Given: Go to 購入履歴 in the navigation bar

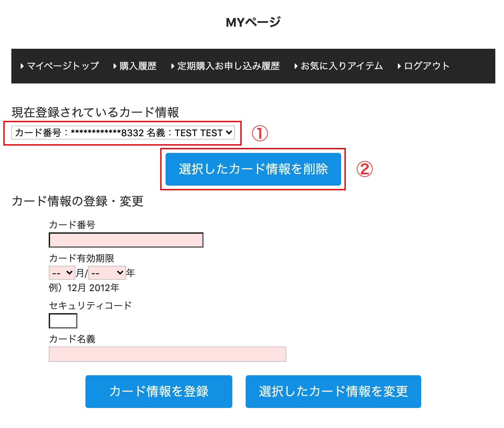Looking at the screenshot, I should [x=138, y=66].
